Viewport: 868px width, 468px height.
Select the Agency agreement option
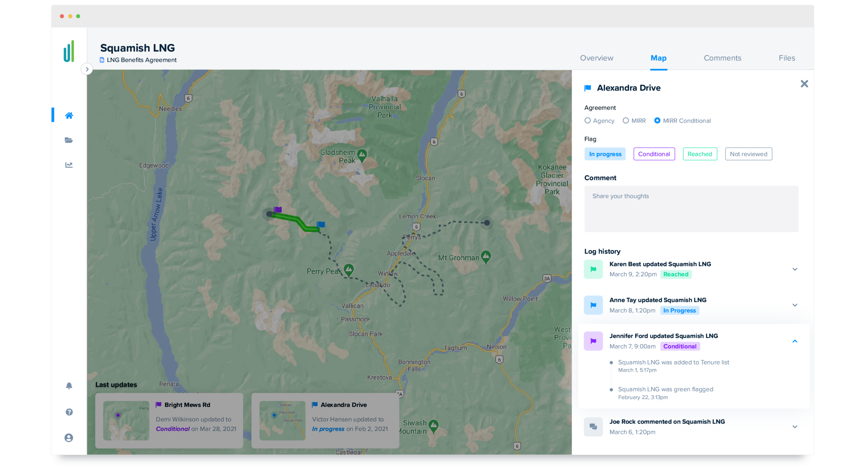[599, 121]
